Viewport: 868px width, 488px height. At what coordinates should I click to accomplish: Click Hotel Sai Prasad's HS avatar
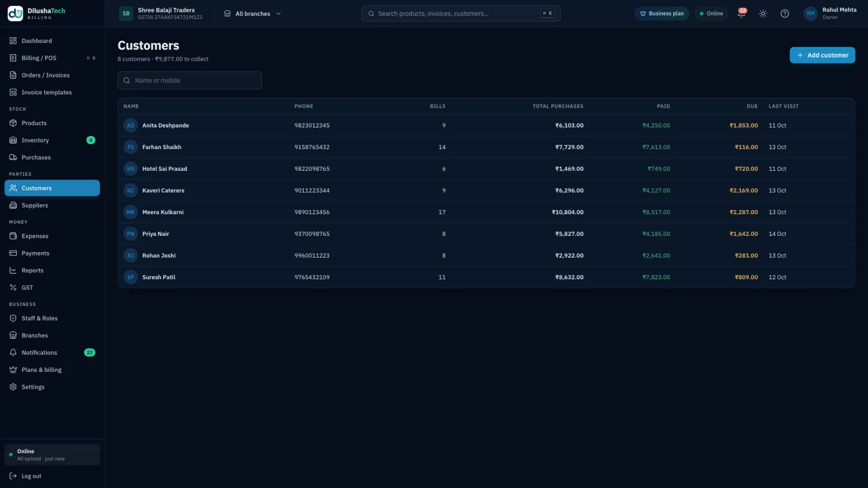130,169
